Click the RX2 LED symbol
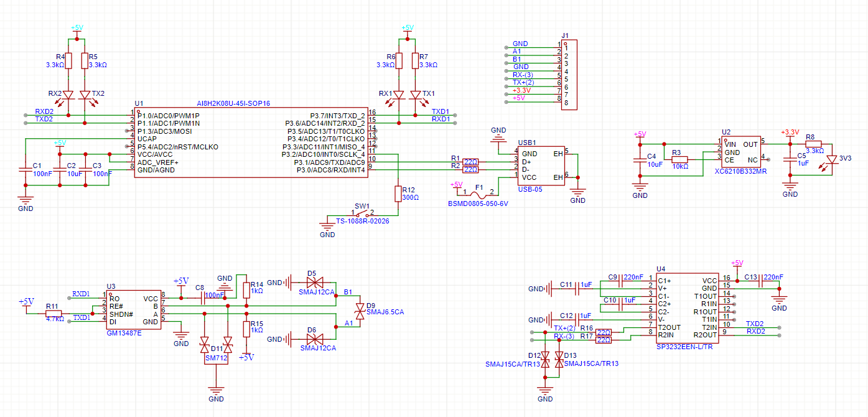Viewport: 868px width, 417px height. [x=68, y=95]
